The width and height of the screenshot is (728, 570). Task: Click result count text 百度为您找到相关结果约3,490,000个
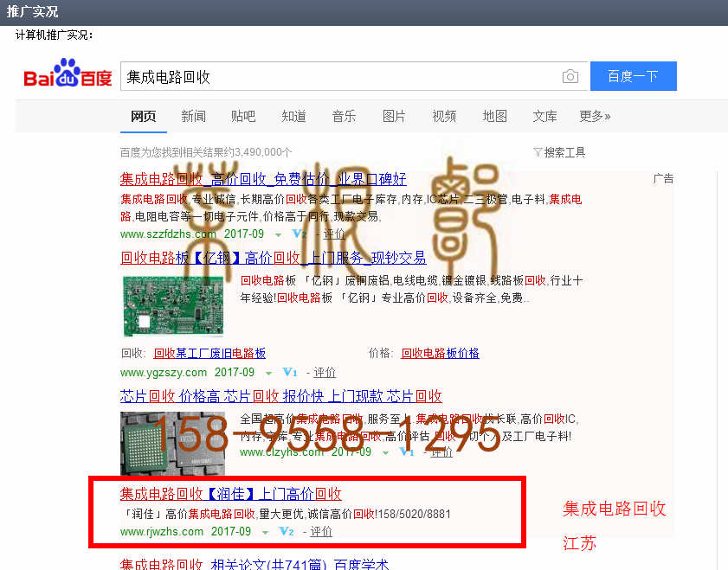click(206, 152)
